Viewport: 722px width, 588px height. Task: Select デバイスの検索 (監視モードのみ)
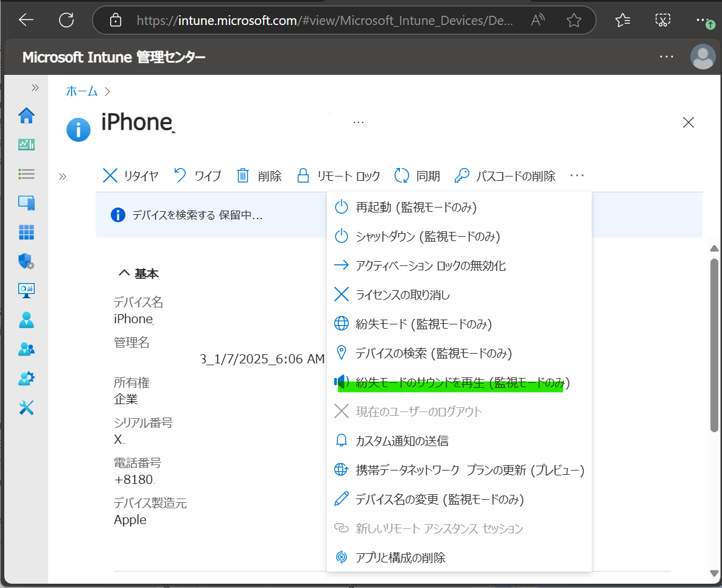point(459,353)
